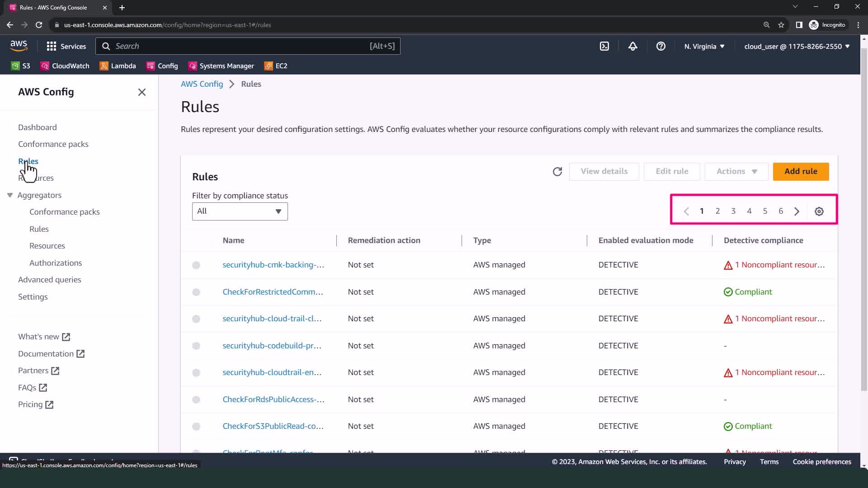Click the help question mark icon
868x488 pixels.
coord(660,46)
